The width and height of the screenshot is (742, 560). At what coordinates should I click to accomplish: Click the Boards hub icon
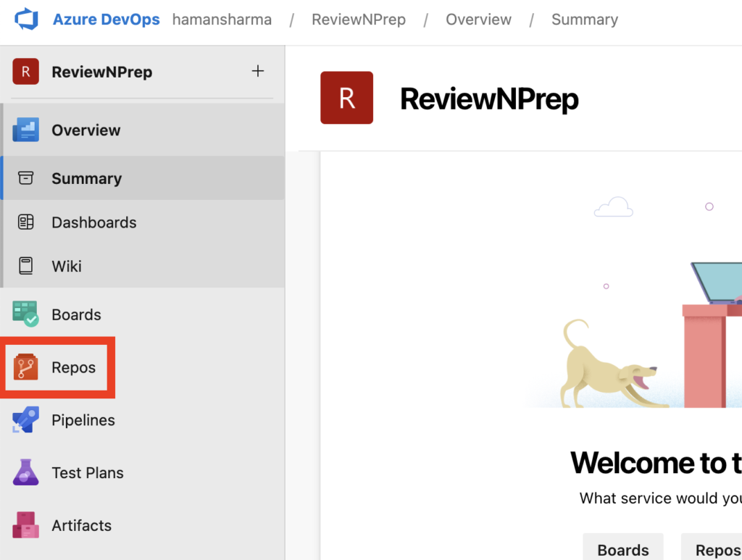[x=25, y=314]
